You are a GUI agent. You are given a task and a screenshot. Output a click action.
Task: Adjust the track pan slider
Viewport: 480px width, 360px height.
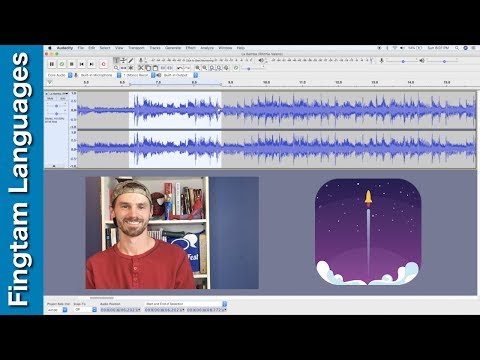click(x=57, y=114)
